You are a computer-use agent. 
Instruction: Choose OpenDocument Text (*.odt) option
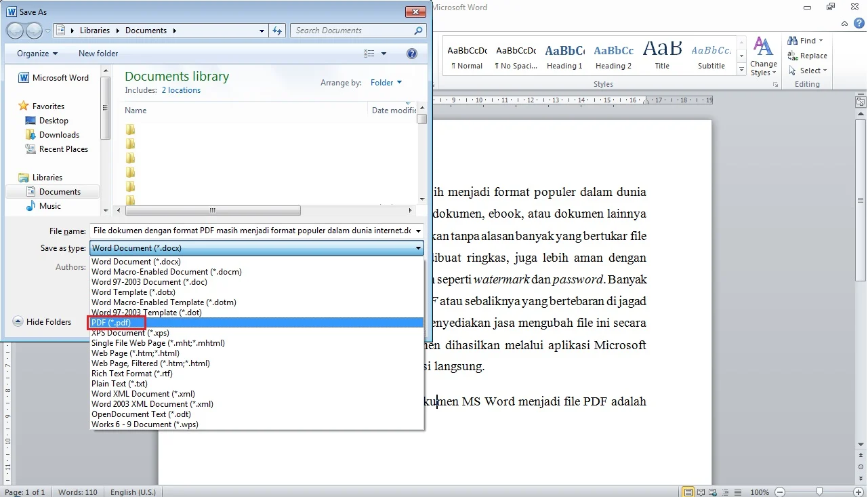(x=257, y=414)
